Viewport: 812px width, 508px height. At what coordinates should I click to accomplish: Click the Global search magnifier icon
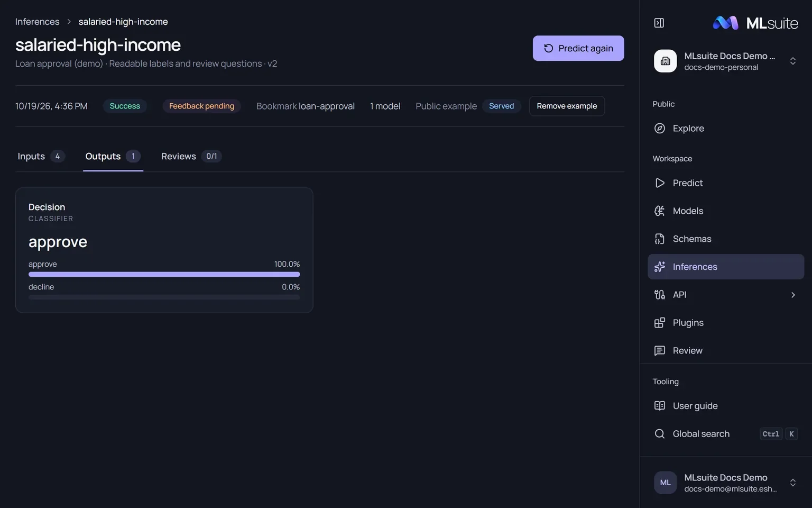(660, 434)
